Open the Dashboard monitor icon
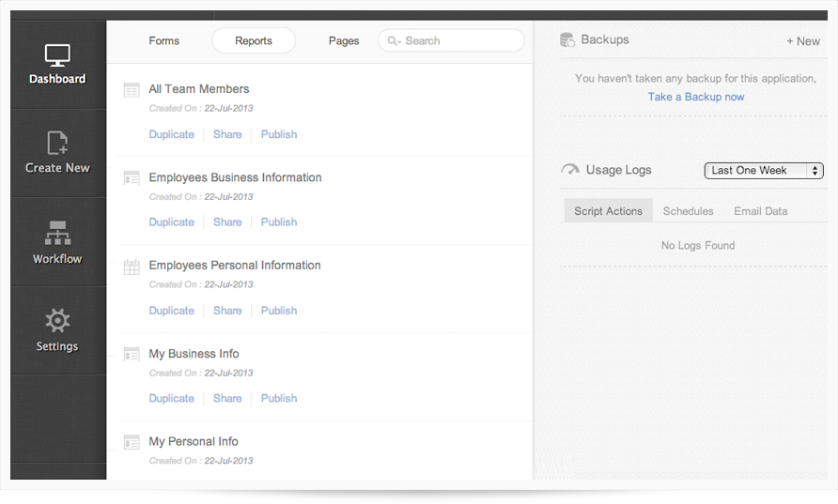 (57, 55)
